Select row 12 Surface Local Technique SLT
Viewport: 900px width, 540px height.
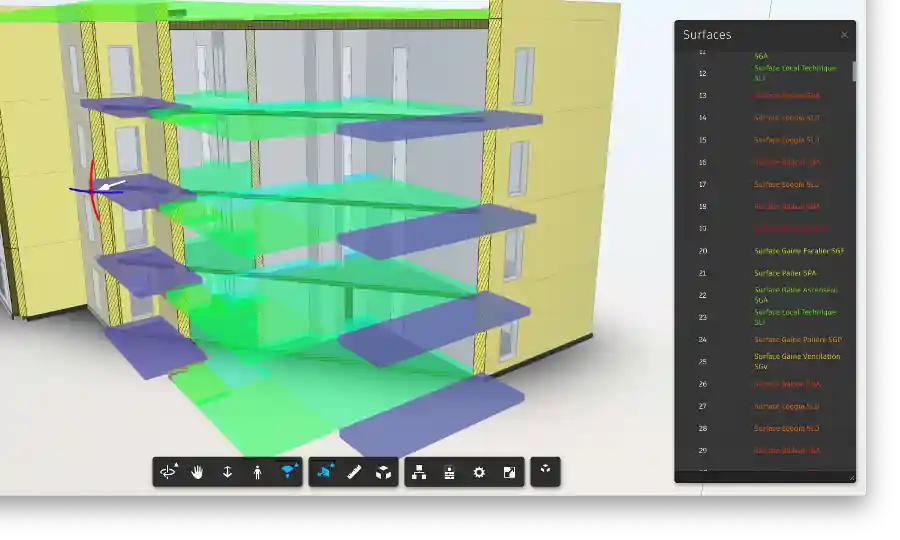[x=796, y=73]
